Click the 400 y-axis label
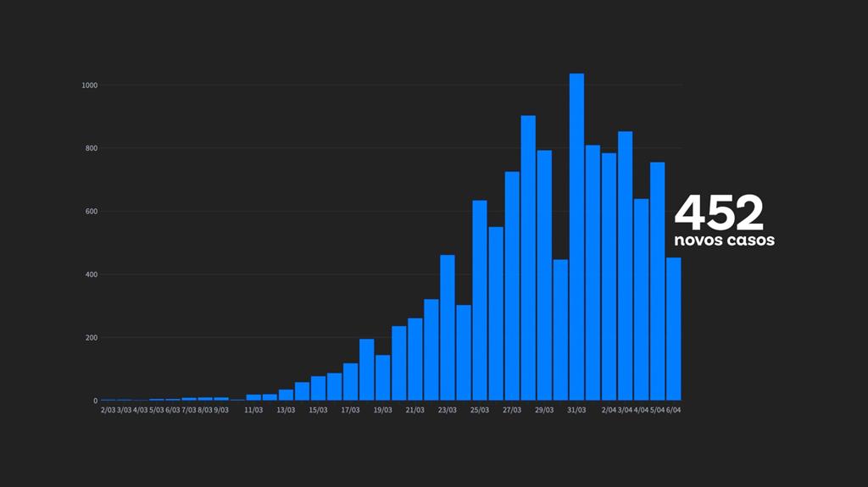868x487 pixels. point(92,275)
